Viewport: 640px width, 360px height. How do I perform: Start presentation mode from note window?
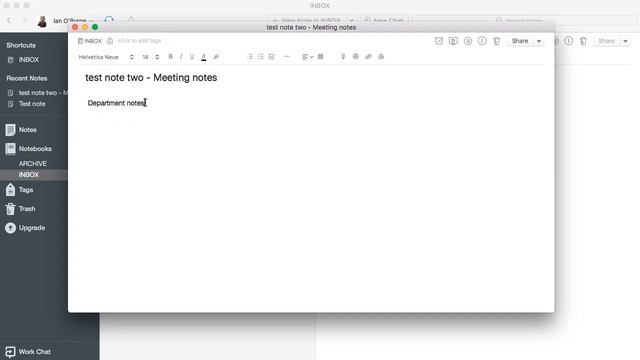(453, 41)
